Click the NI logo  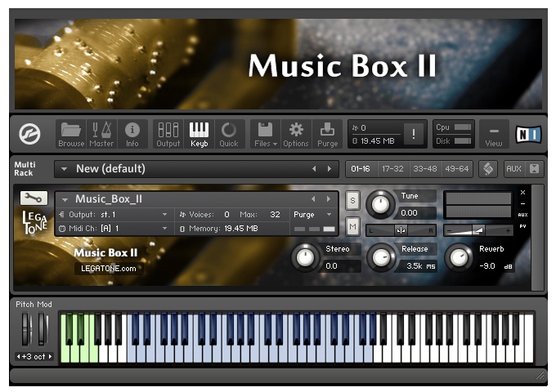tap(528, 134)
